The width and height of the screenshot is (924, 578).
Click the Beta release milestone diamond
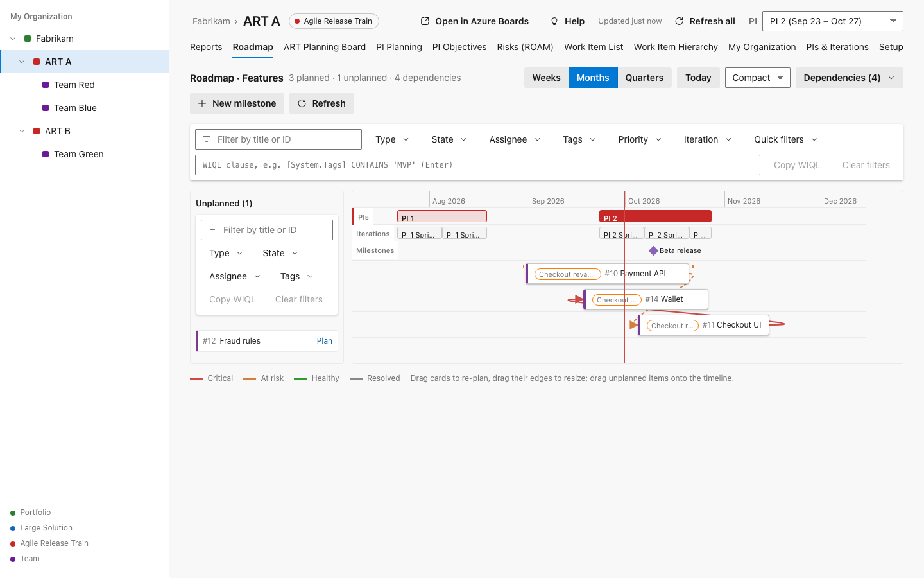click(653, 251)
